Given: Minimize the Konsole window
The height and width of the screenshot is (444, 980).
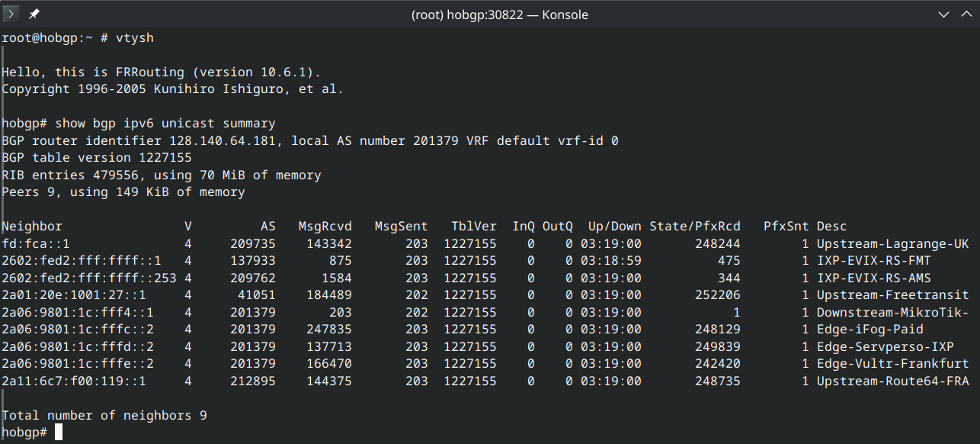Looking at the screenshot, I should pyautogui.click(x=943, y=14).
